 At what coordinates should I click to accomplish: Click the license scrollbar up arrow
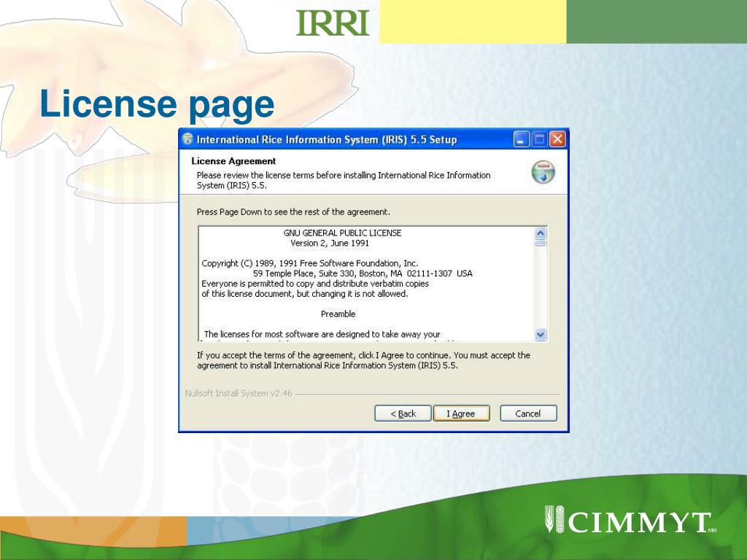pyautogui.click(x=541, y=233)
